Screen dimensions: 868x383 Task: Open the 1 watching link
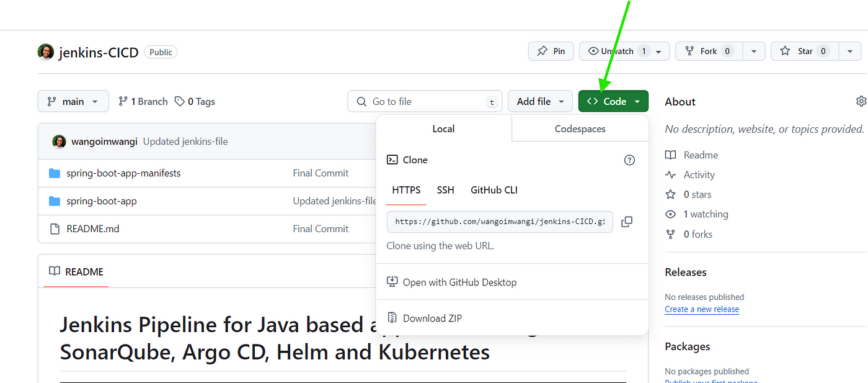pyautogui.click(x=706, y=214)
